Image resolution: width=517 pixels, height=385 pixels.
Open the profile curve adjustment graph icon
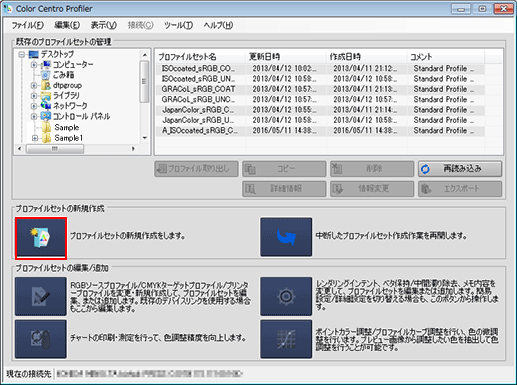pos(286,339)
